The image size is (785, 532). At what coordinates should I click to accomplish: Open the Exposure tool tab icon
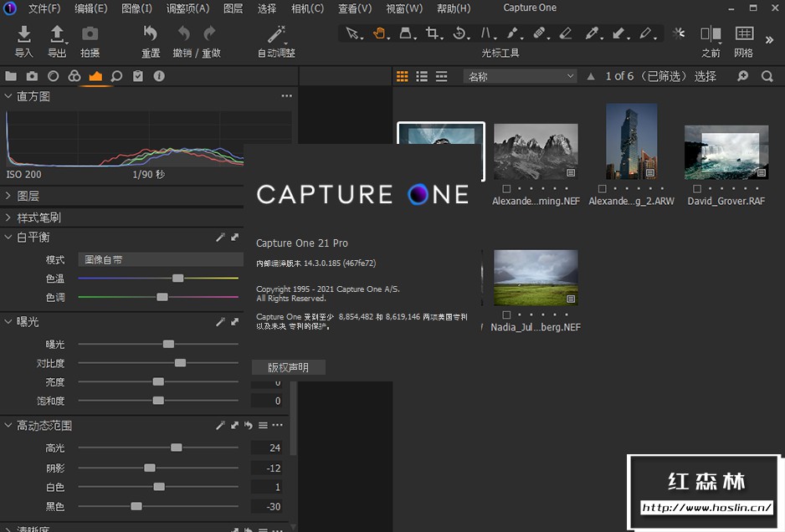95,76
